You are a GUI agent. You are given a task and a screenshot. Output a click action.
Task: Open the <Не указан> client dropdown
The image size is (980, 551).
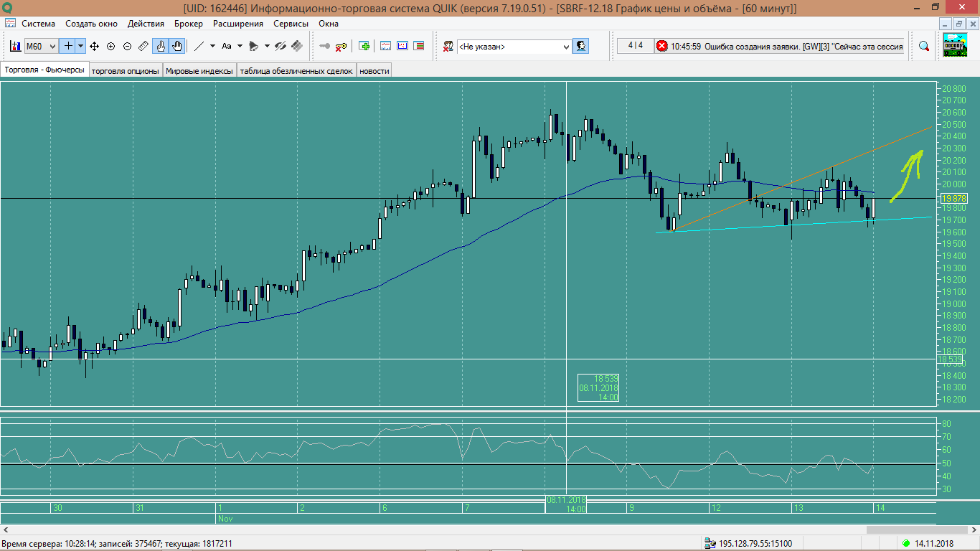tap(514, 46)
